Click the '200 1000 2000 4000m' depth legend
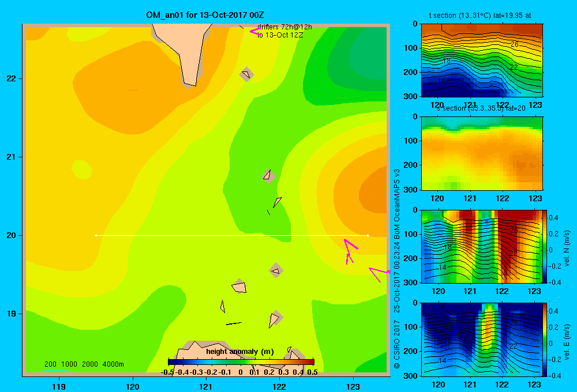Image resolution: width=577 pixels, height=392 pixels. tap(84, 364)
